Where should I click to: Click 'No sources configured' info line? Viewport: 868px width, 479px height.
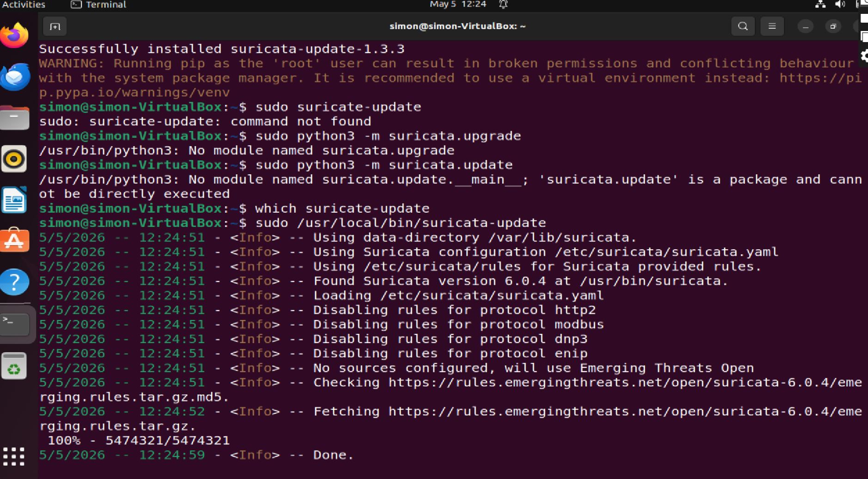click(x=397, y=368)
